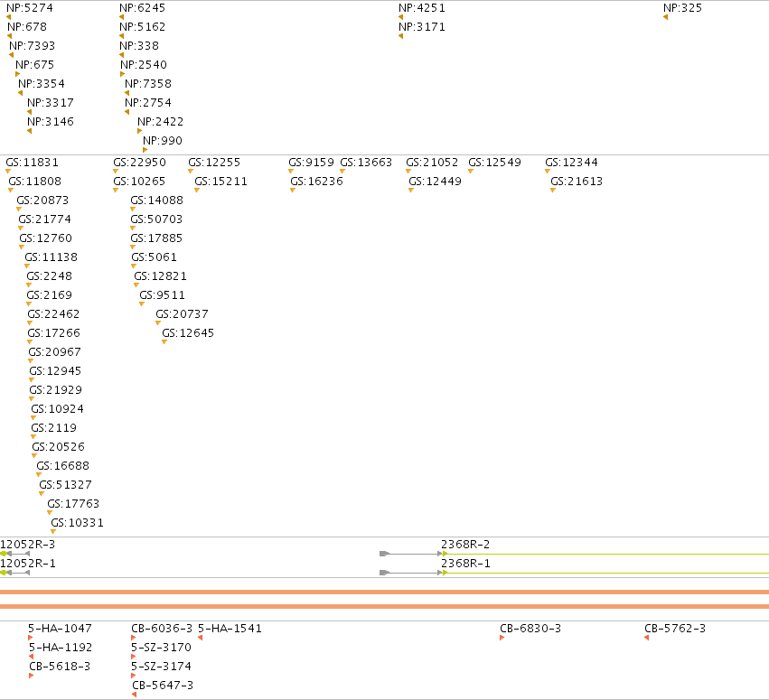Select the NP:3171 feature
This screenshot has height=700, width=769.
(x=422, y=27)
